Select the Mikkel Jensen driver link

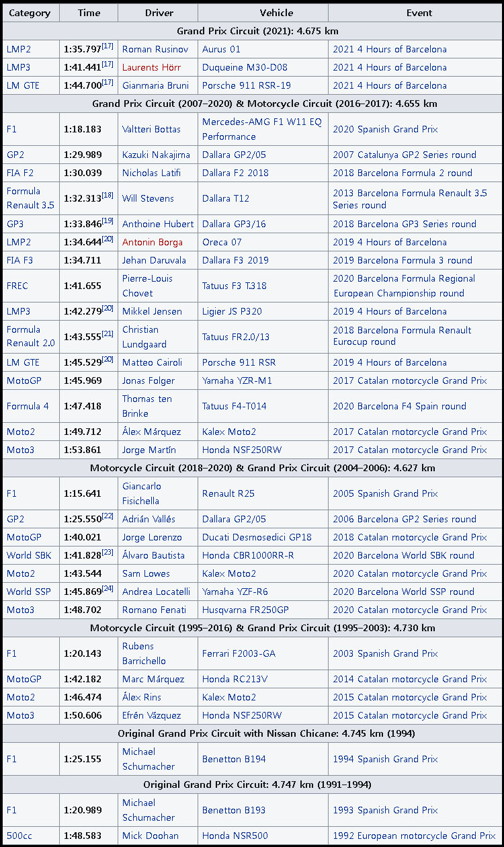(152, 311)
